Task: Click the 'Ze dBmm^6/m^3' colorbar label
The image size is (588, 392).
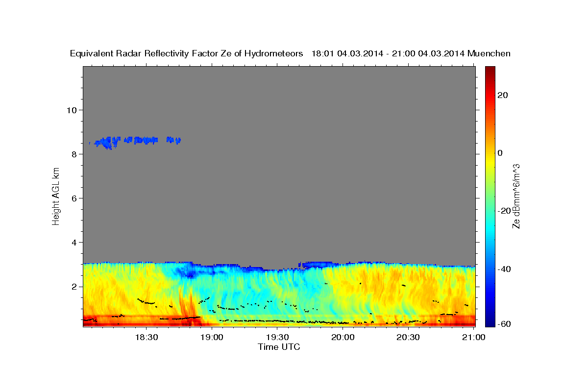Action: coord(516,196)
